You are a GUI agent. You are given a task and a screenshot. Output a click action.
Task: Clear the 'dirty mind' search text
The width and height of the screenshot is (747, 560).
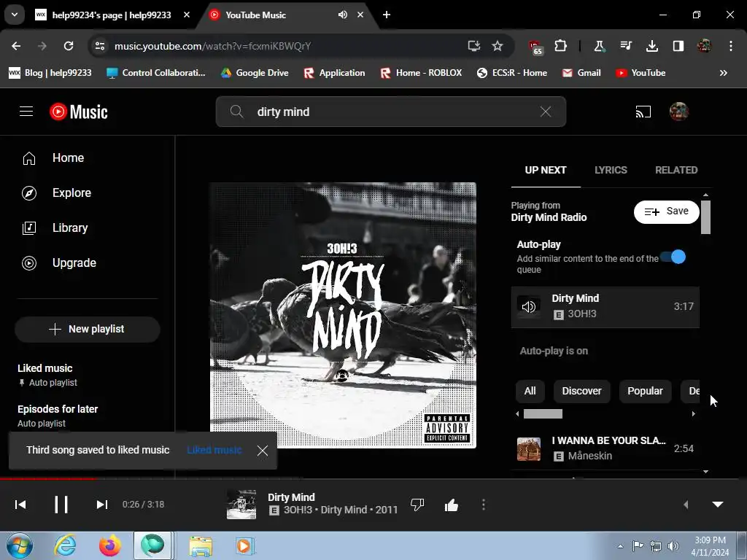pyautogui.click(x=546, y=112)
